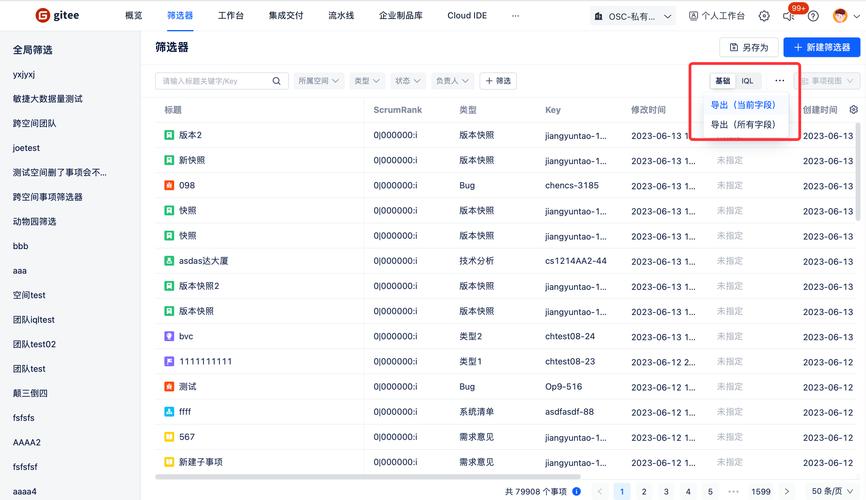Click the Key cell chencs-3185
Screen dimensions: 866x500
(572, 185)
